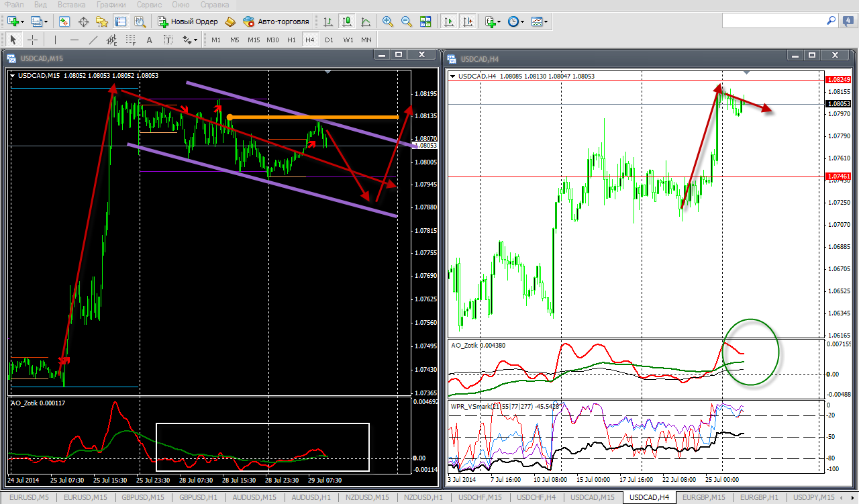The height and width of the screenshot is (504, 859).
Task: Open the Сервис menu
Action: [149, 5]
